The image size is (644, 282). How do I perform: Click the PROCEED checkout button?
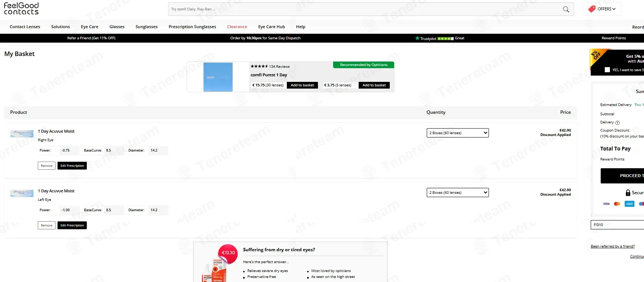click(623, 176)
